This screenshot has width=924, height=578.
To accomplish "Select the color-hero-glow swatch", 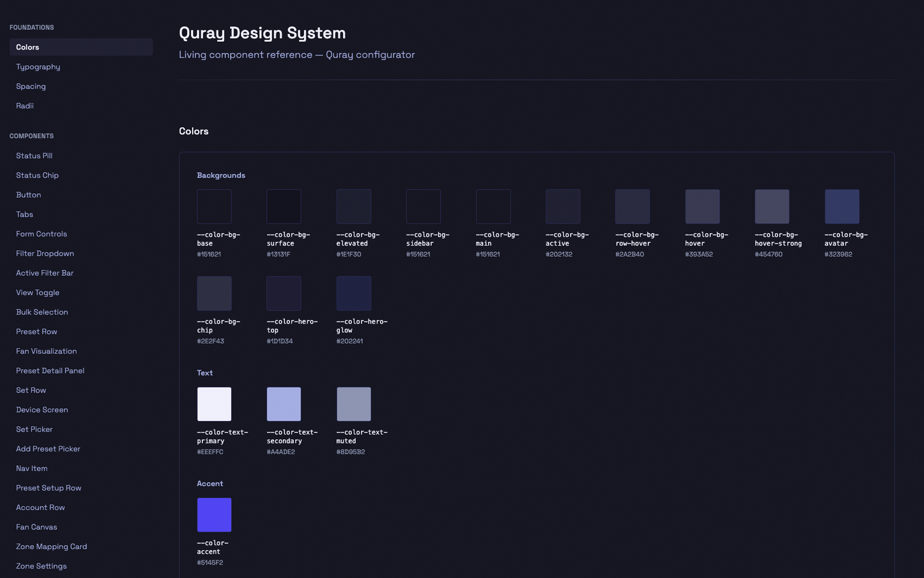I will [x=354, y=293].
